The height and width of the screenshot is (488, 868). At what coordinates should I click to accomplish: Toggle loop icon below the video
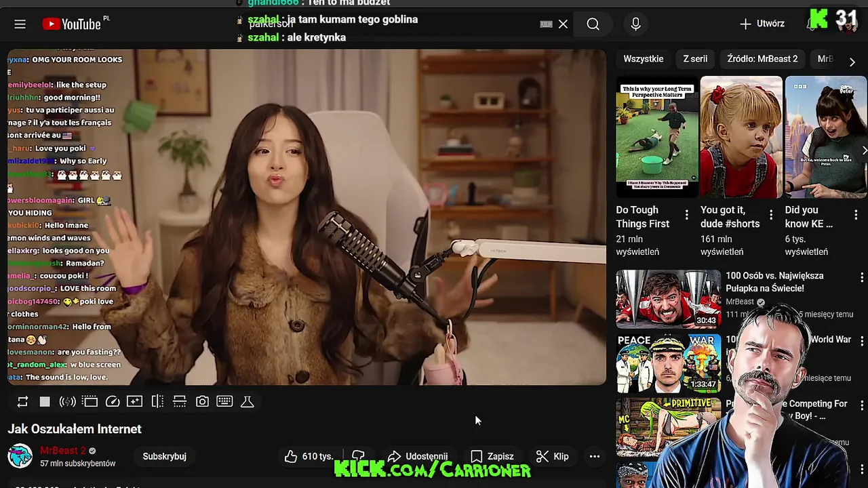[22, 402]
